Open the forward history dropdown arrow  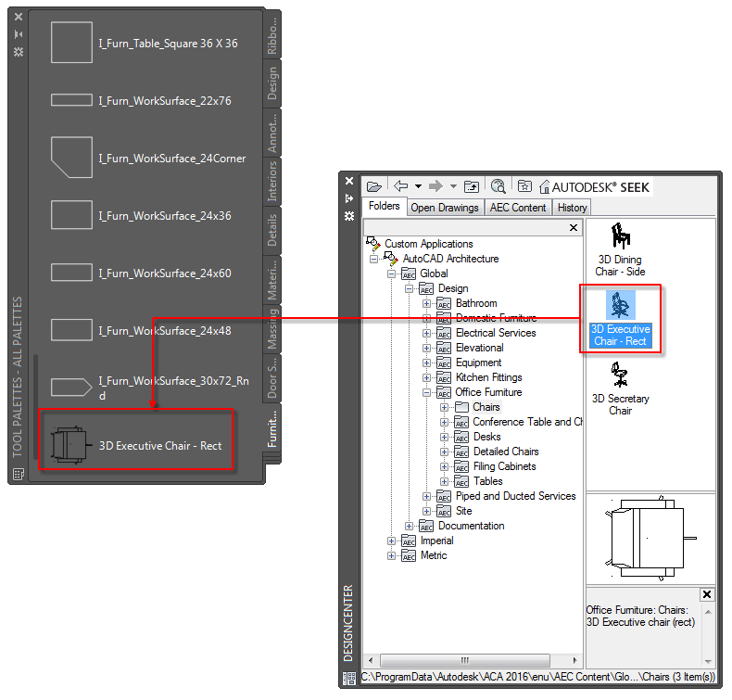pos(453,186)
